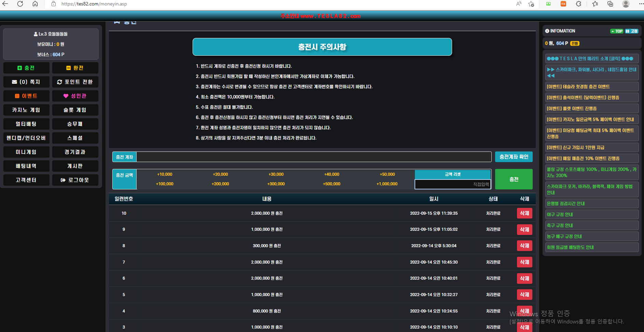Click the green plus 충전 icon in sidebar
Viewport: 644px width, 332px height.
click(x=20, y=68)
